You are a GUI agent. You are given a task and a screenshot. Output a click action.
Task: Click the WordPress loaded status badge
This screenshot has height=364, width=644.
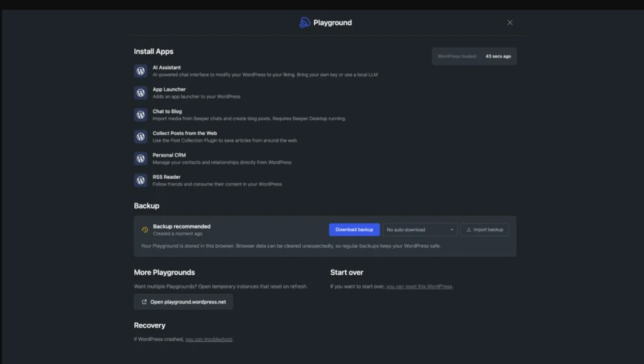click(x=474, y=56)
